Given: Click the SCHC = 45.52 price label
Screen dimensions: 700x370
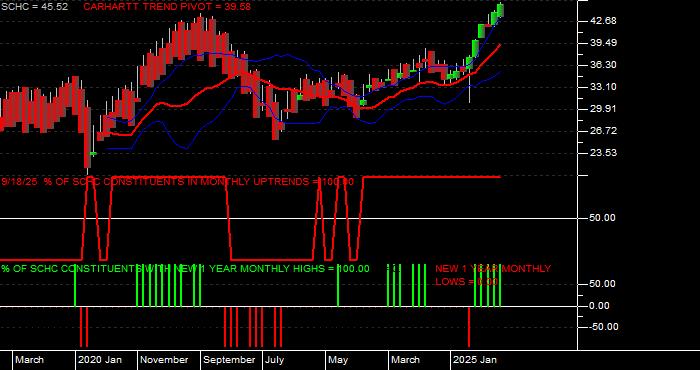Looking at the screenshot, I should click(35, 7).
